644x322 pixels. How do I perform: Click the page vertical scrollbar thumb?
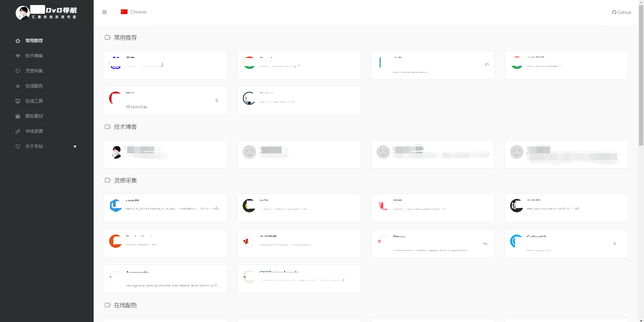point(641,75)
